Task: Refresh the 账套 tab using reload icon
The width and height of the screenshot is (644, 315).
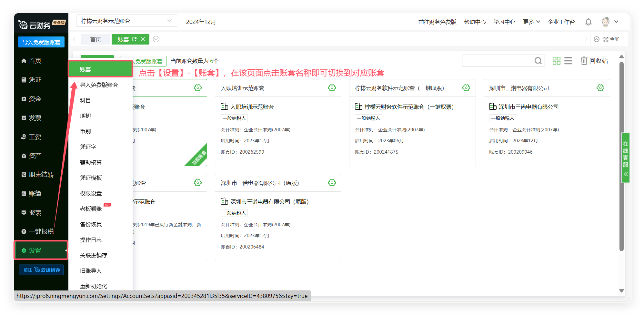Action: click(x=134, y=39)
